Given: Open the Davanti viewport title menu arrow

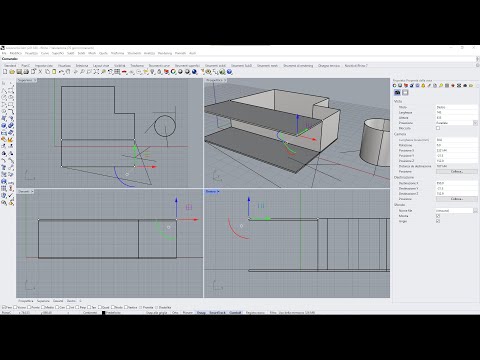Looking at the screenshot, I should point(32,192).
